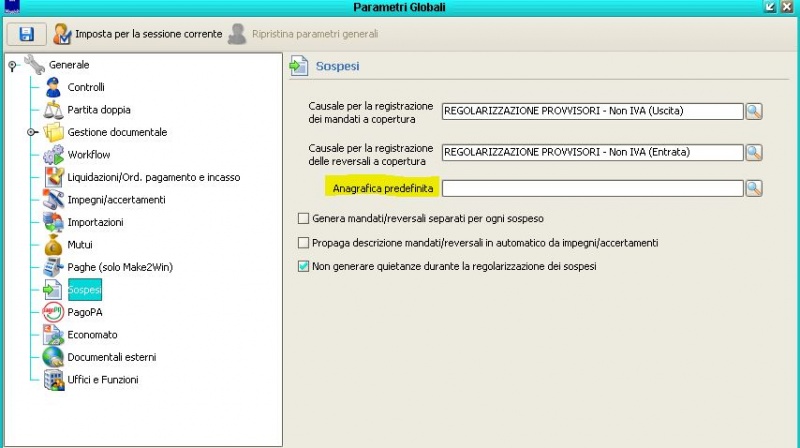Click the Gestione documentale folder icon
Image resolution: width=800 pixels, height=448 pixels.
[53, 132]
